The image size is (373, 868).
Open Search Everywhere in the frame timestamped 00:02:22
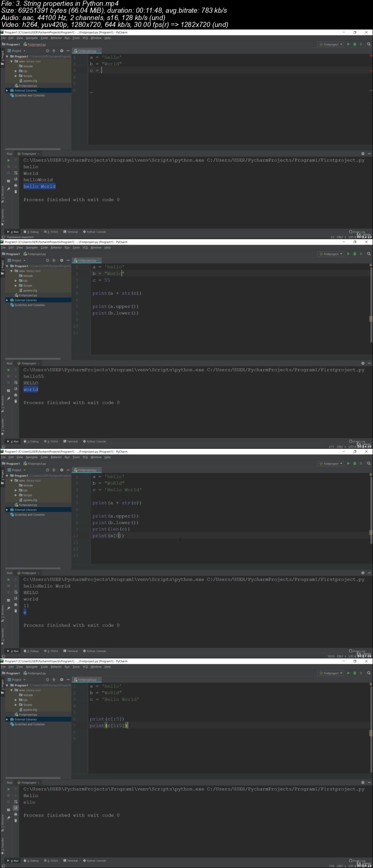[369, 44]
